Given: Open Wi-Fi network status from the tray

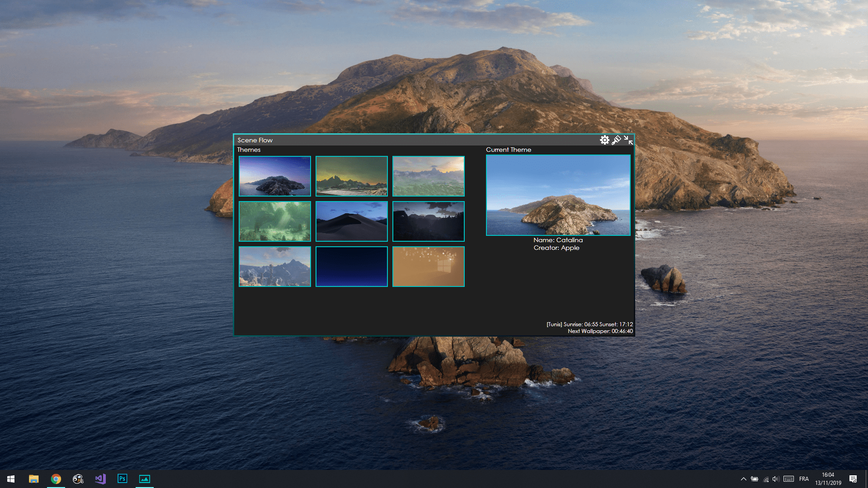Looking at the screenshot, I should point(765,479).
